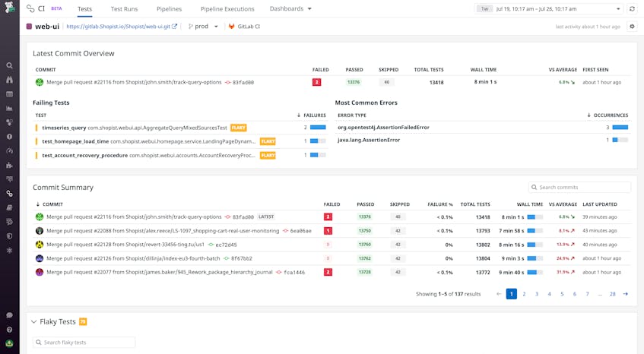Image resolution: width=644 pixels, height=354 pixels.
Task: Open the settings gear near last activity
Action: point(632,27)
